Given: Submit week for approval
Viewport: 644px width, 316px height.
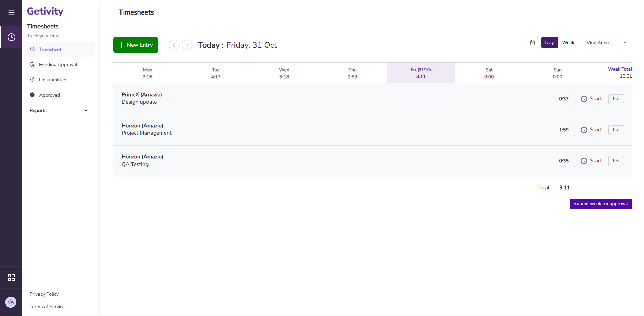Looking at the screenshot, I should point(601,204).
